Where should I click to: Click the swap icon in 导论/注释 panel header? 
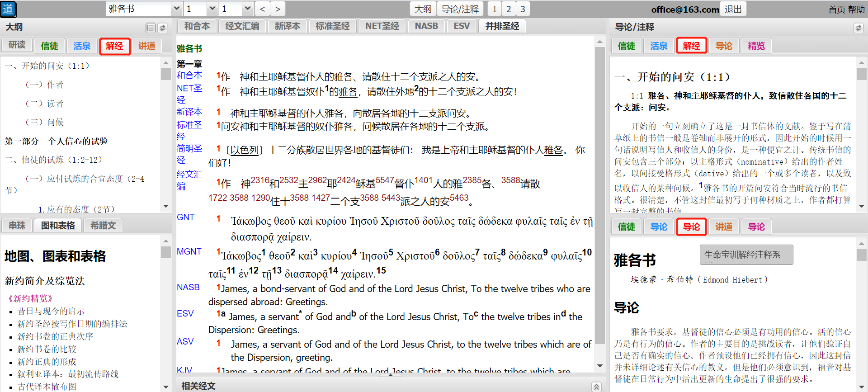pos(858,28)
